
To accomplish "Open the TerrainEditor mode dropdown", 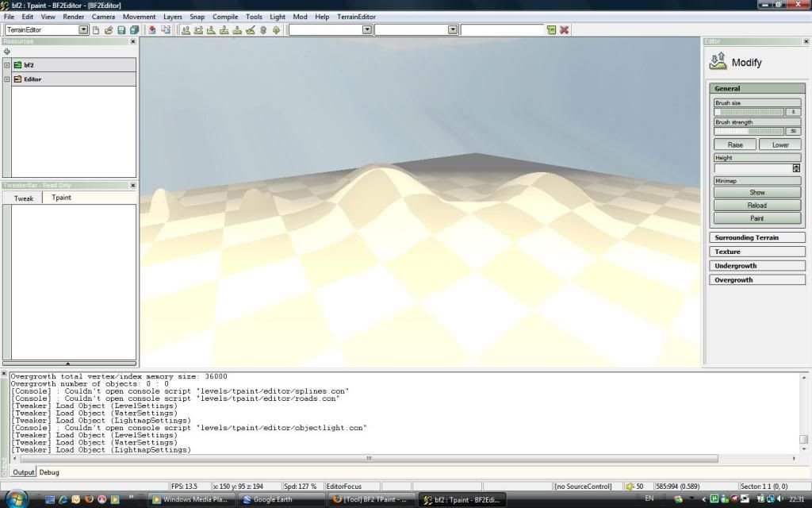I will point(83,30).
